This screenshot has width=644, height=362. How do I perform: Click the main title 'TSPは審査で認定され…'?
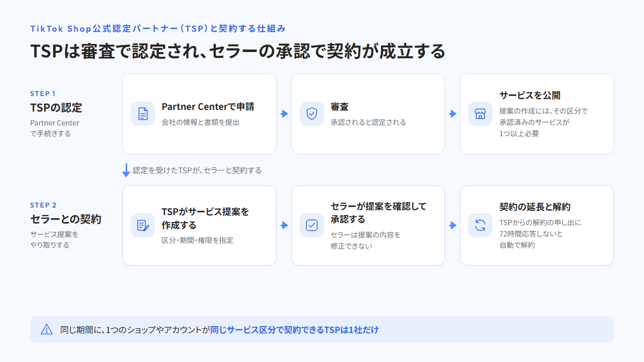[238, 50]
